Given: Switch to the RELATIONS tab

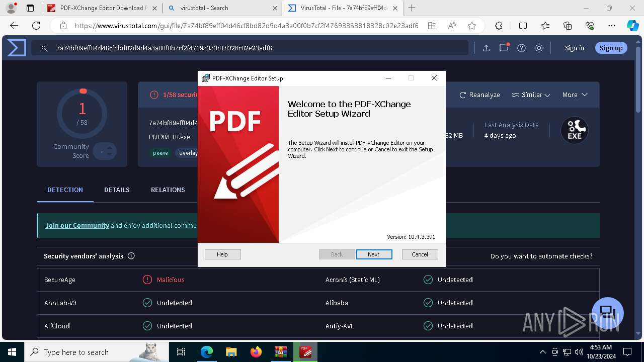Looking at the screenshot, I should pos(168,190).
